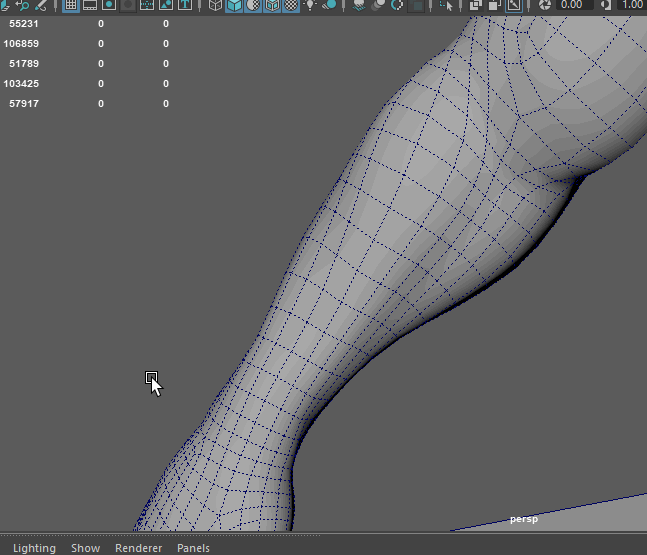The width and height of the screenshot is (647, 555).
Task: Click the persp camera label
Action: (x=524, y=519)
